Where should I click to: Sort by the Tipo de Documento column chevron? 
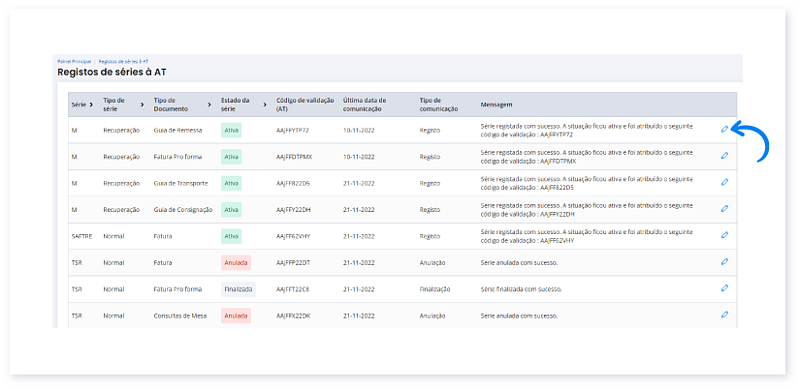click(x=209, y=105)
